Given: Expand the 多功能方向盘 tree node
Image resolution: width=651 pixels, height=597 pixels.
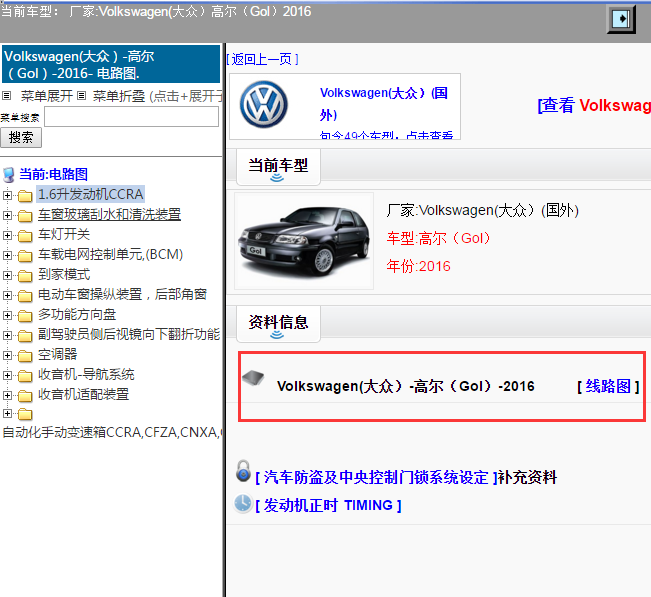Looking at the screenshot, I should [7, 315].
